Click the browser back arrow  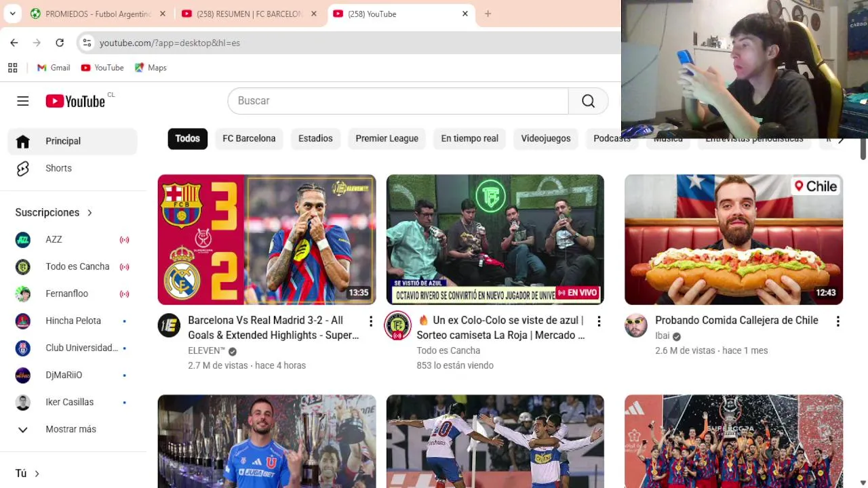point(14,43)
